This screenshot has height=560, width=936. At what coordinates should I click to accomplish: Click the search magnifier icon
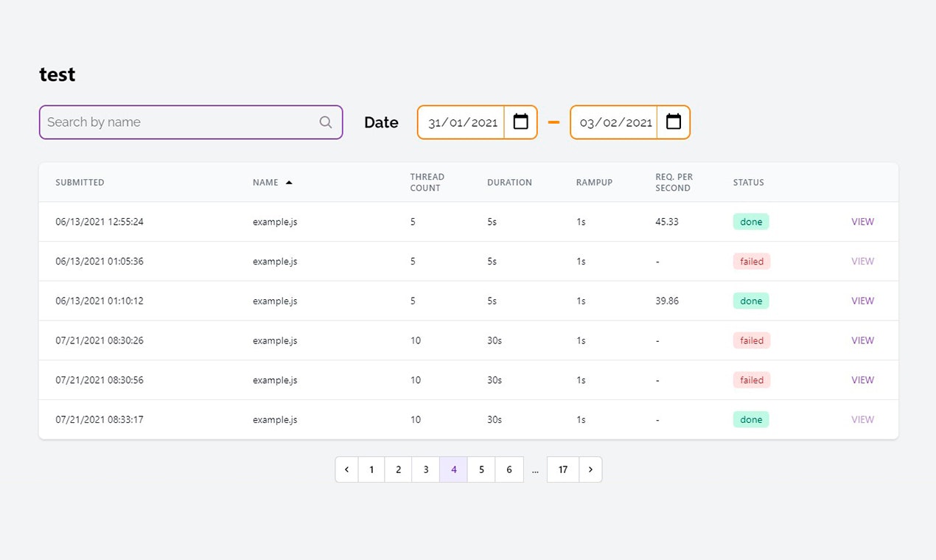pos(326,122)
